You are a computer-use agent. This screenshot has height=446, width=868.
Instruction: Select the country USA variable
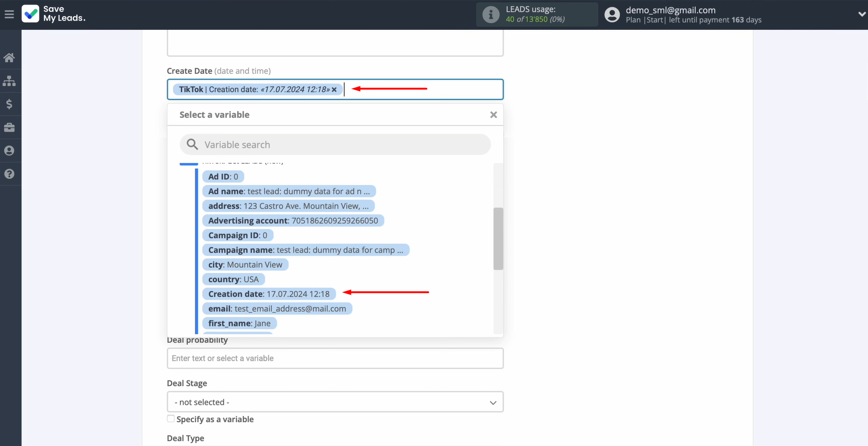(234, 279)
